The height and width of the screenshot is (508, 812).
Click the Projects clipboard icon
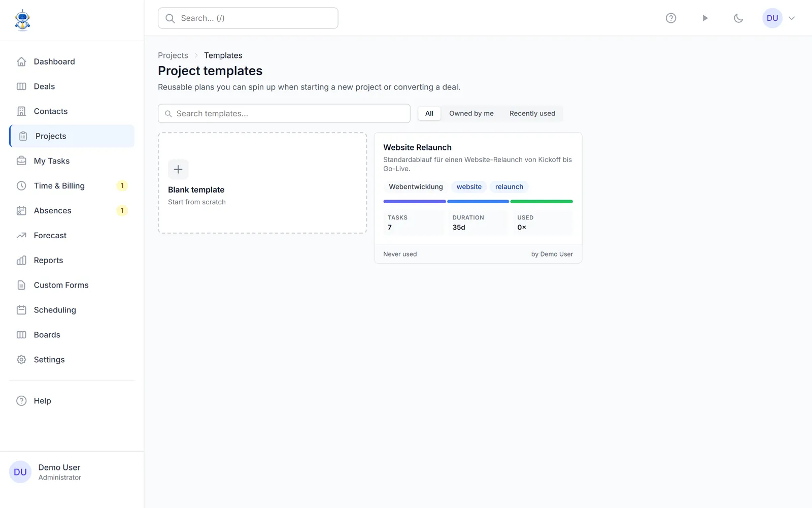tap(23, 136)
